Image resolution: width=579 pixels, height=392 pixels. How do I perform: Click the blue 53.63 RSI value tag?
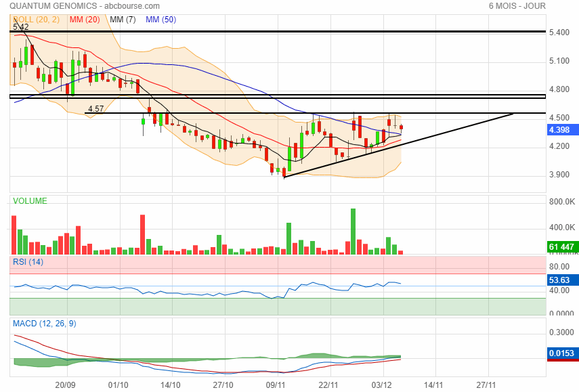point(561,279)
